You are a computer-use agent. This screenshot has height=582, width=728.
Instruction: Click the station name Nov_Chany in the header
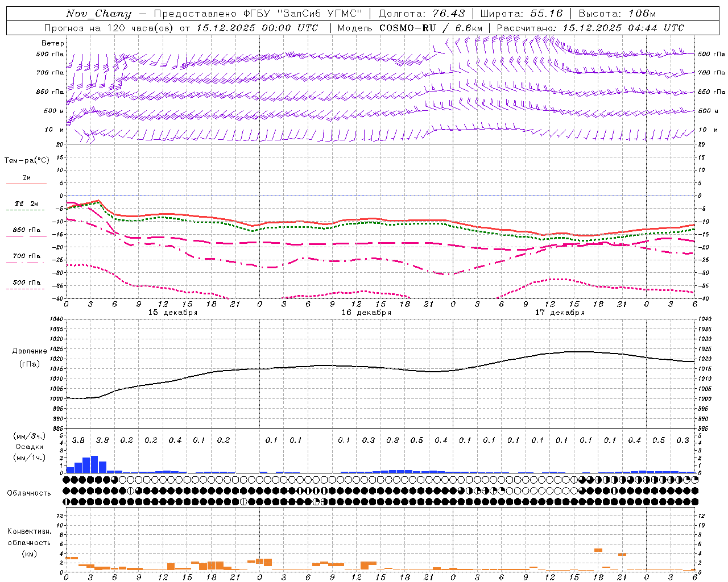click(98, 14)
